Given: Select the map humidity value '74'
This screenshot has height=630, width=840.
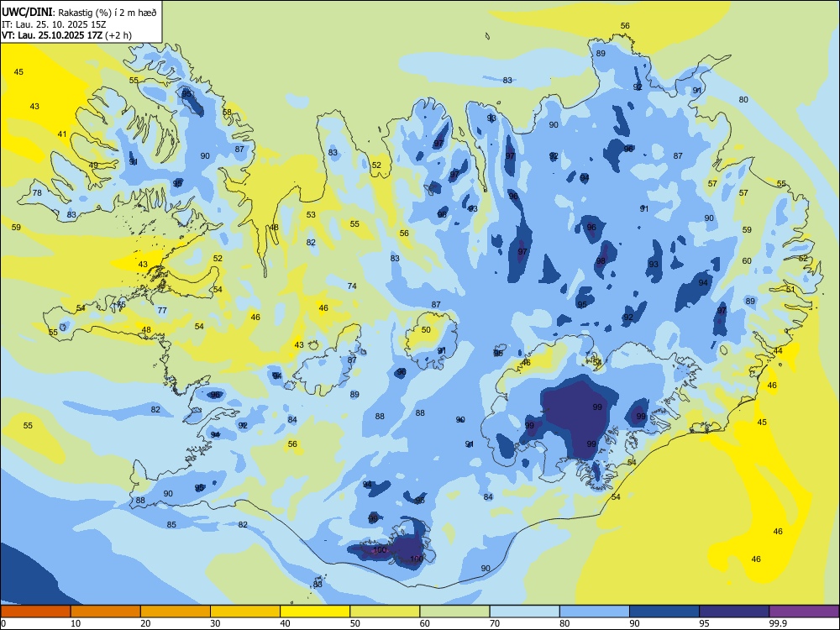Looking at the screenshot, I should (x=352, y=286).
